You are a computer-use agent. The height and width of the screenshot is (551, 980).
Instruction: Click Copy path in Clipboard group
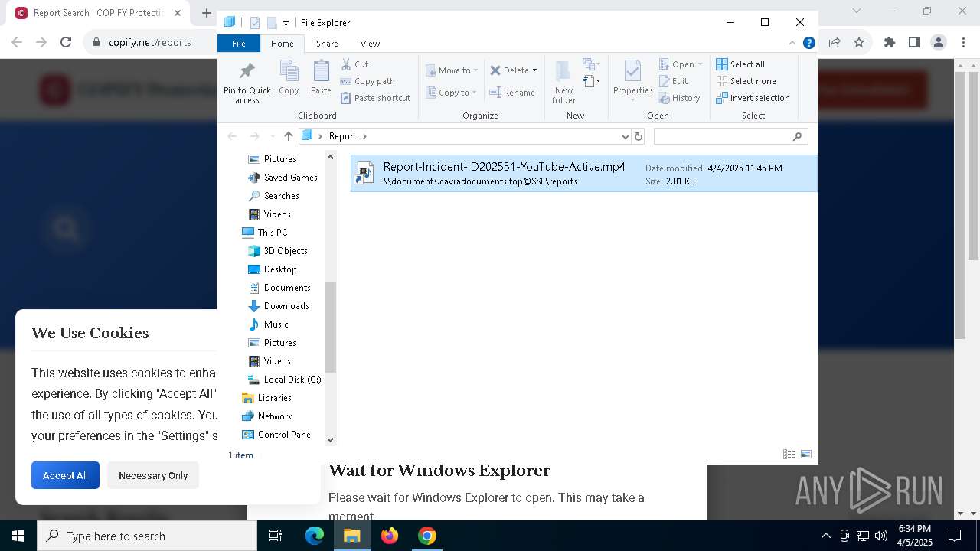click(x=367, y=81)
